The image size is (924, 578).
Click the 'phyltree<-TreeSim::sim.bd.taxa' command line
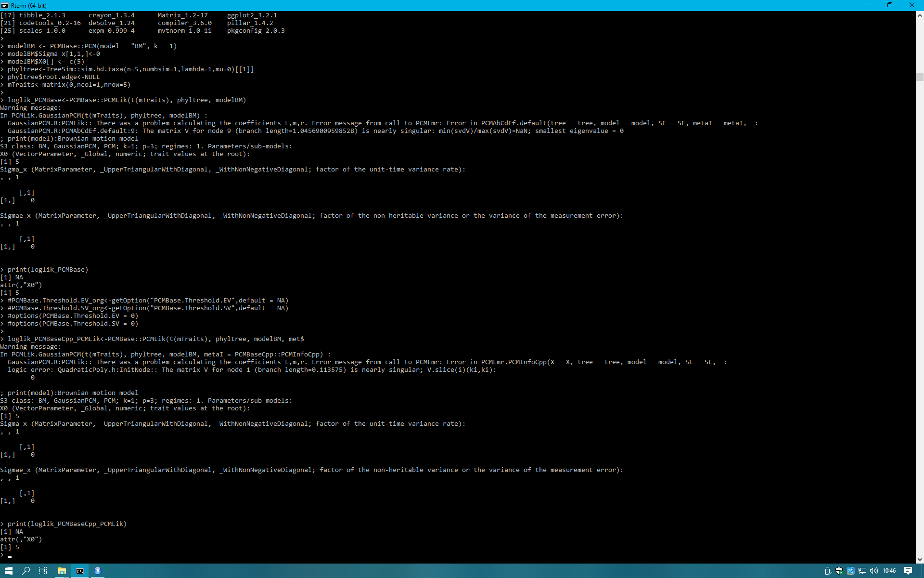click(130, 69)
